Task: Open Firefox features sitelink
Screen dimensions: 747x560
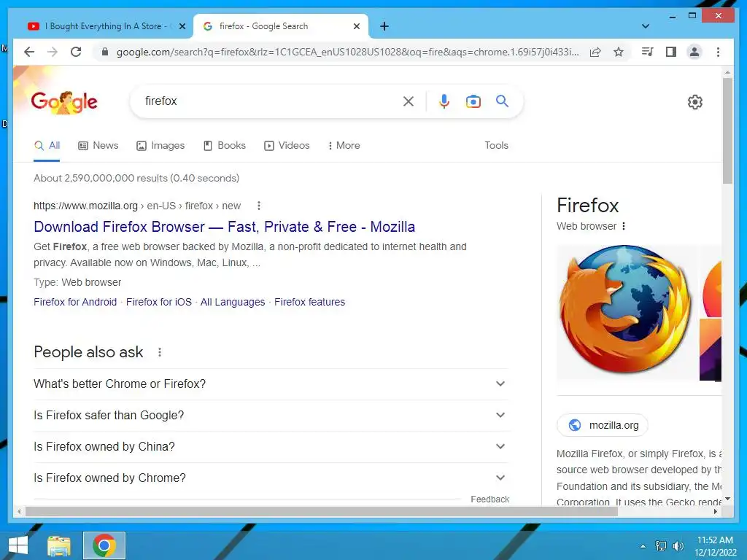Action: pos(309,302)
